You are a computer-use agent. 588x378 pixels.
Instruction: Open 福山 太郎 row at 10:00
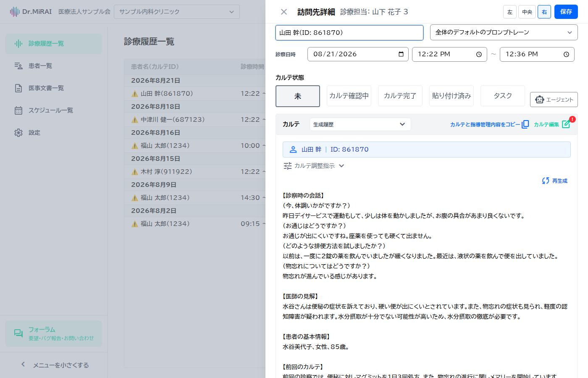tap(195, 146)
